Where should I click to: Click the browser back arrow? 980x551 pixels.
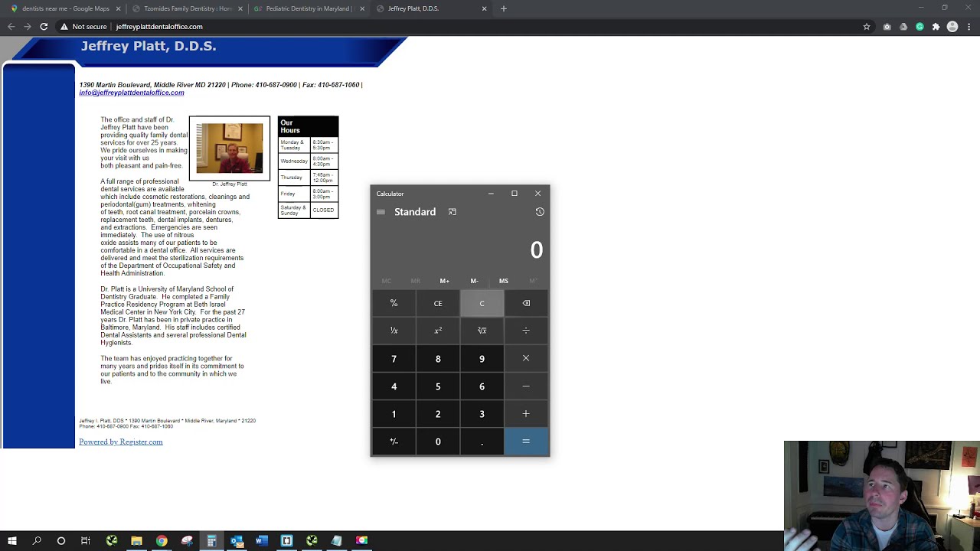11,26
